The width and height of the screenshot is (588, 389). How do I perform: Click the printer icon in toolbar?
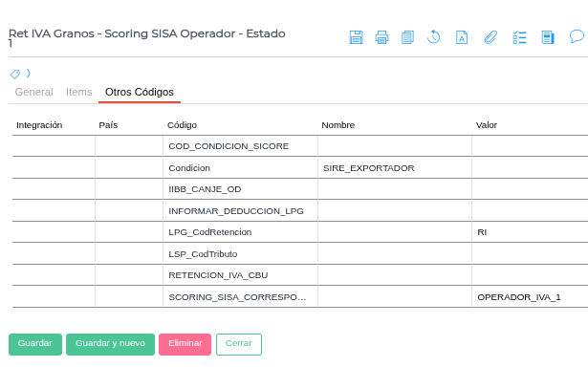click(x=381, y=37)
